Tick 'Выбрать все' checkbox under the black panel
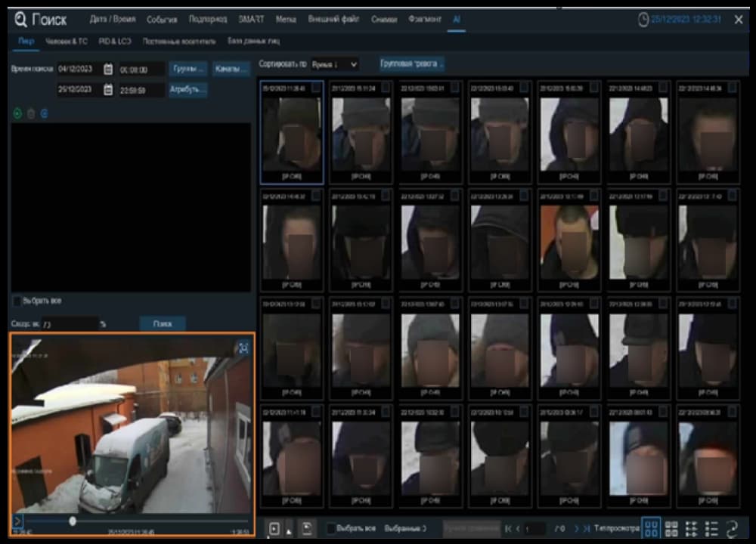Screen dimensions: 756x544 [x=17, y=301]
